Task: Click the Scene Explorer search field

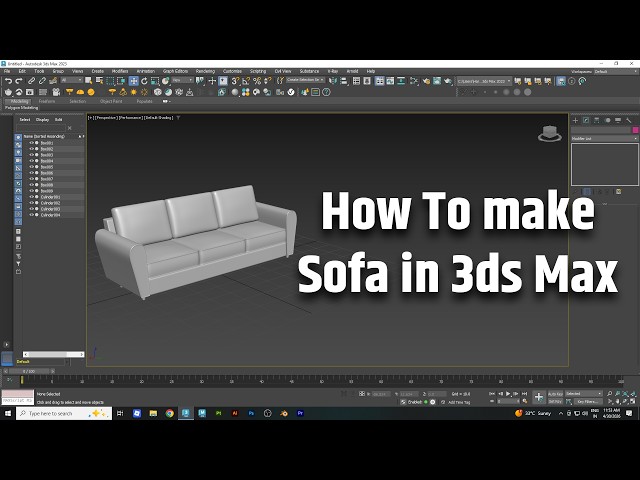Action: pyautogui.click(x=41, y=128)
